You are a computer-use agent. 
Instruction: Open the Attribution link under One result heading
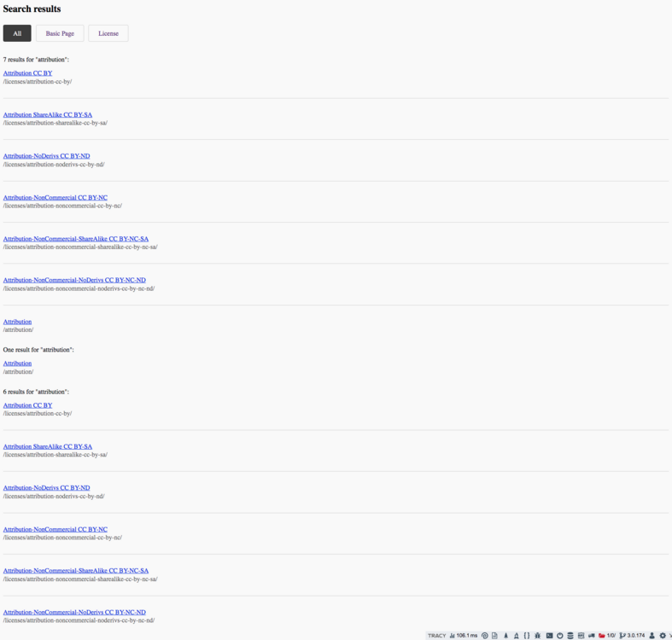pyautogui.click(x=18, y=364)
